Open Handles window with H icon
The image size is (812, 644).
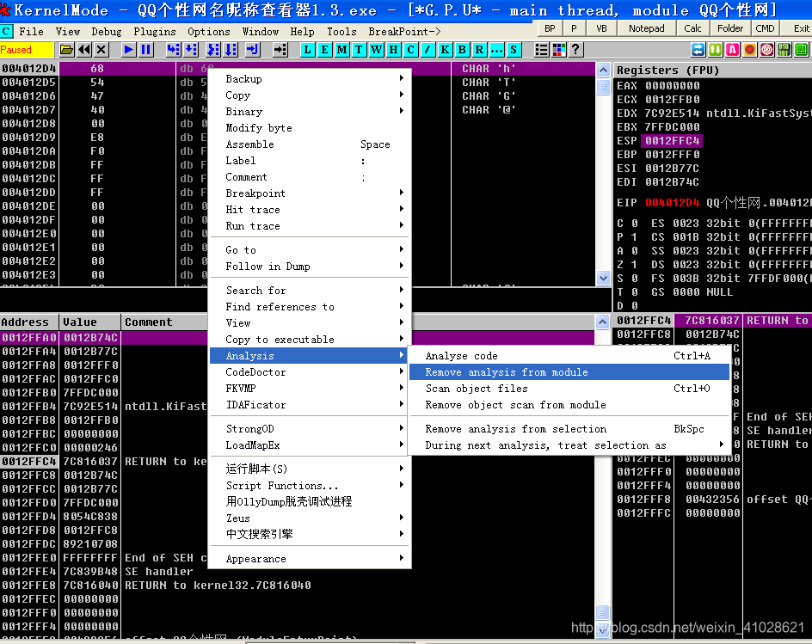pos(394,50)
